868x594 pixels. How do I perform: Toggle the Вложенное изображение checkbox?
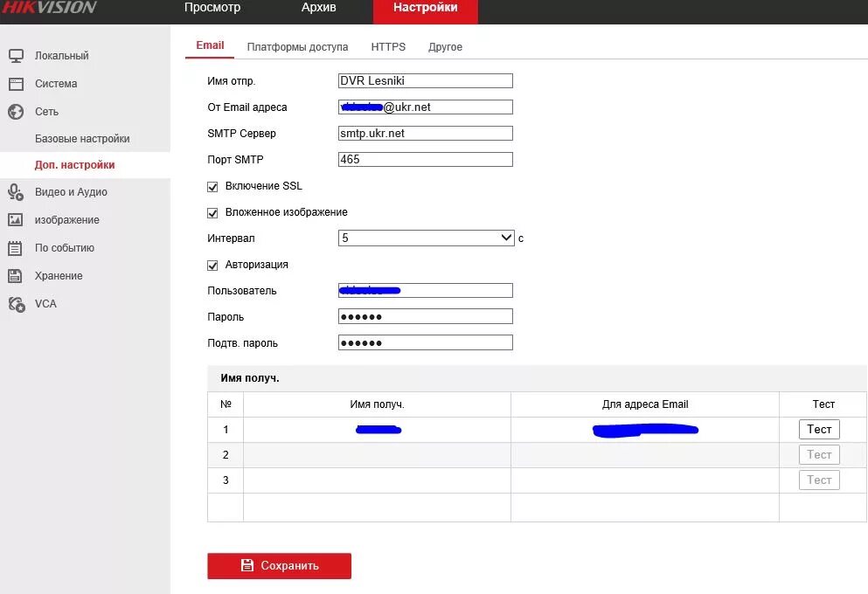212,213
